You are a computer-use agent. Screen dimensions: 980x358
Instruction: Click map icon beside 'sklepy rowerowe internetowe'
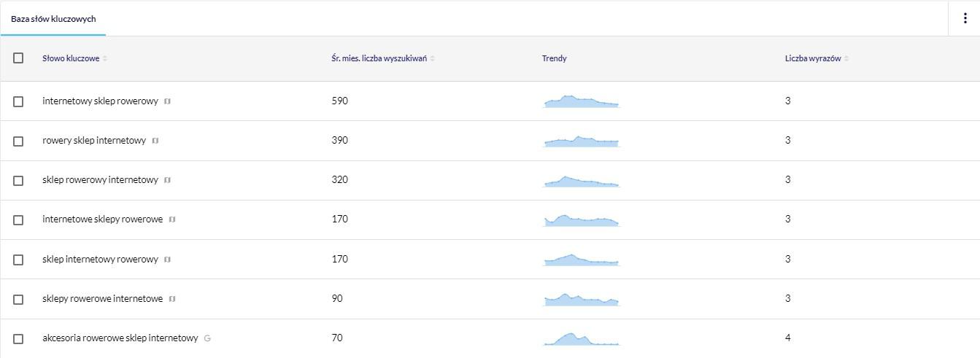tap(172, 299)
